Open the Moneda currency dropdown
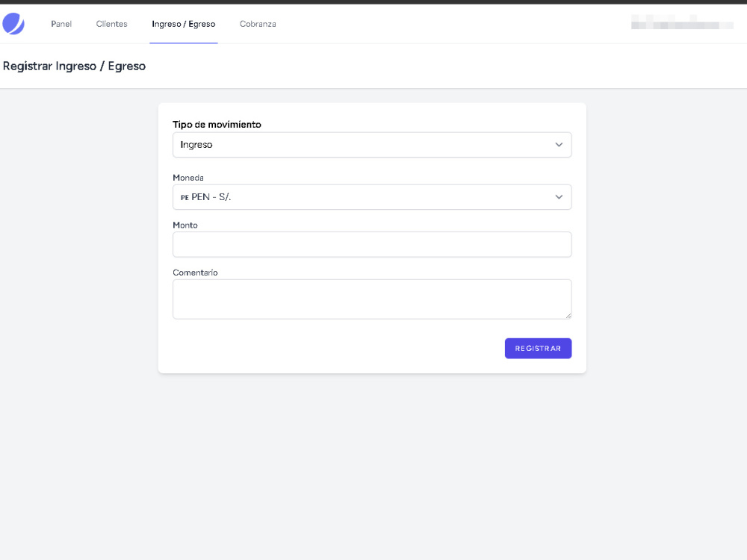 coord(372,197)
